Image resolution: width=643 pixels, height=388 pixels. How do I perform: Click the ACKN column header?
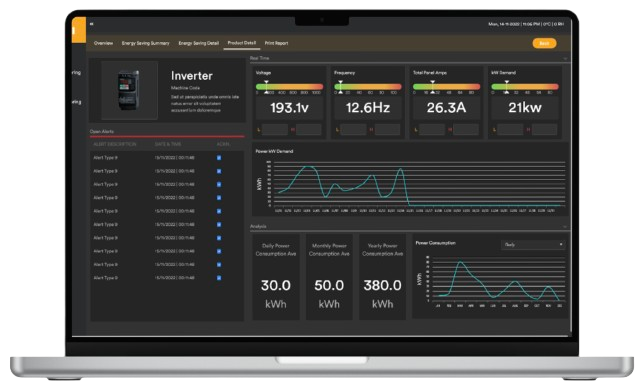tap(223, 144)
